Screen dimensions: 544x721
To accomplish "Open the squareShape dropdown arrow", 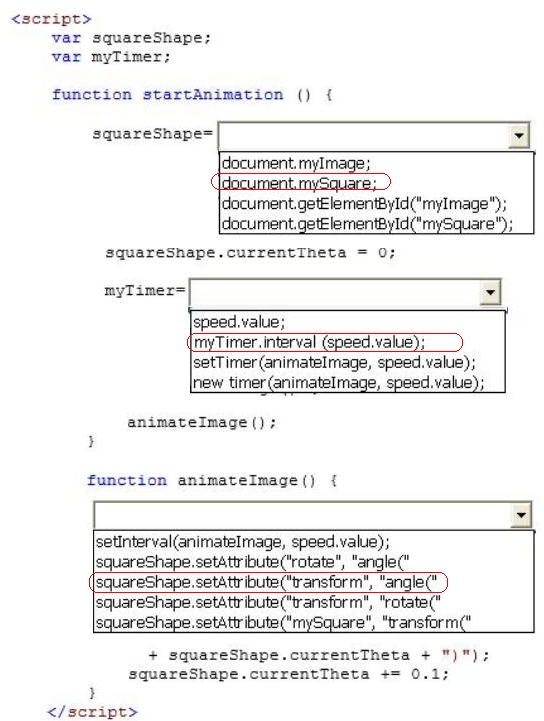I will [519, 136].
